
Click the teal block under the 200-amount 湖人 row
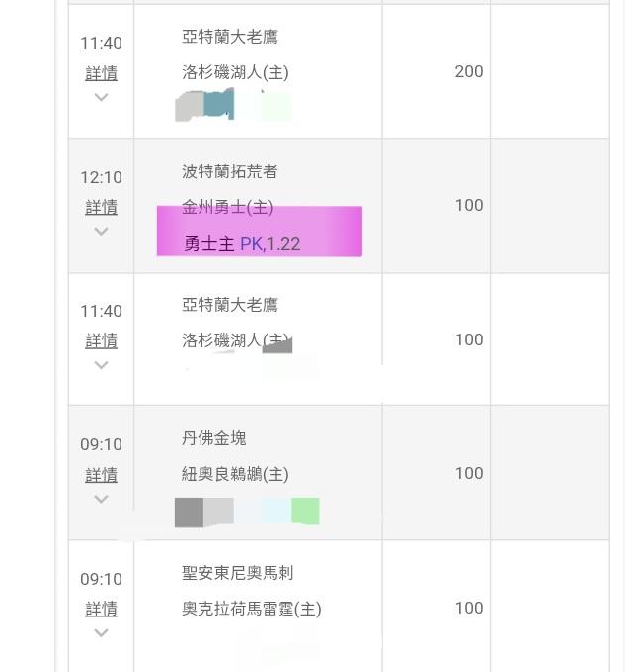point(218,104)
